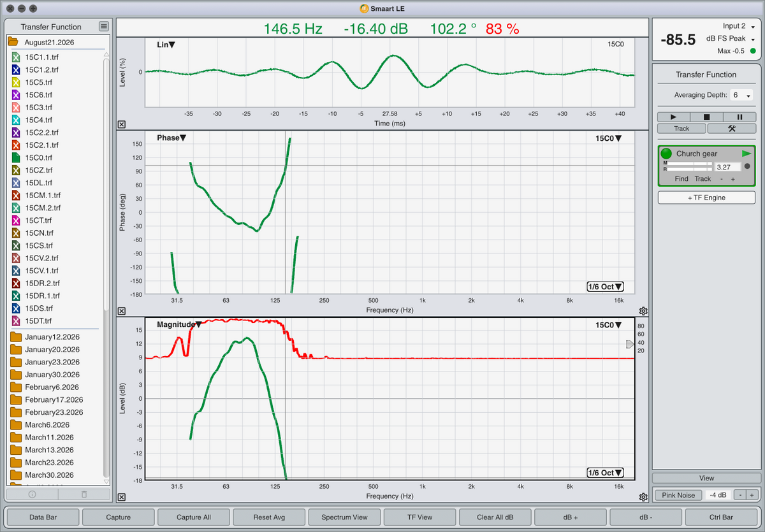Open the 1/6 Oct smoothing dropdown on phase plot
This screenshot has height=532, width=765.
[605, 287]
